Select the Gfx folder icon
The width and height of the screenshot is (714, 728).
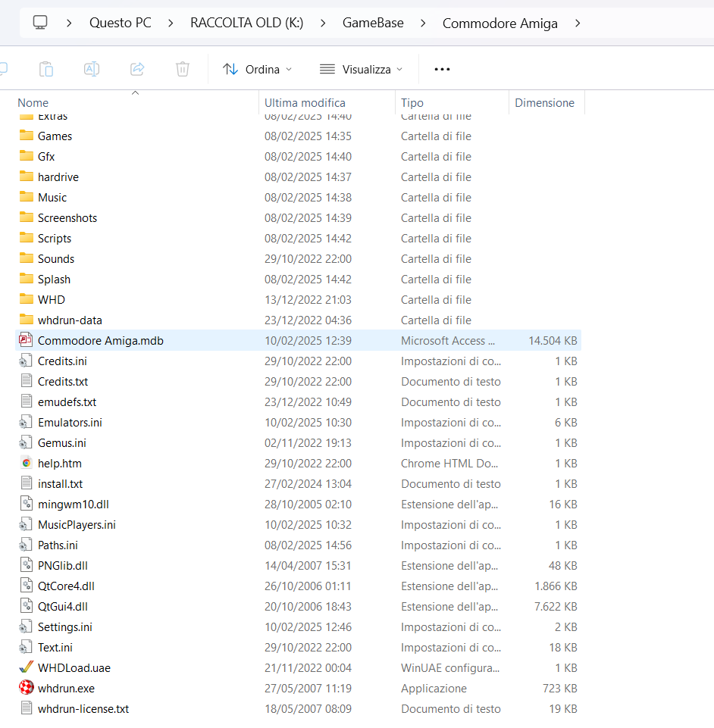[27, 156]
